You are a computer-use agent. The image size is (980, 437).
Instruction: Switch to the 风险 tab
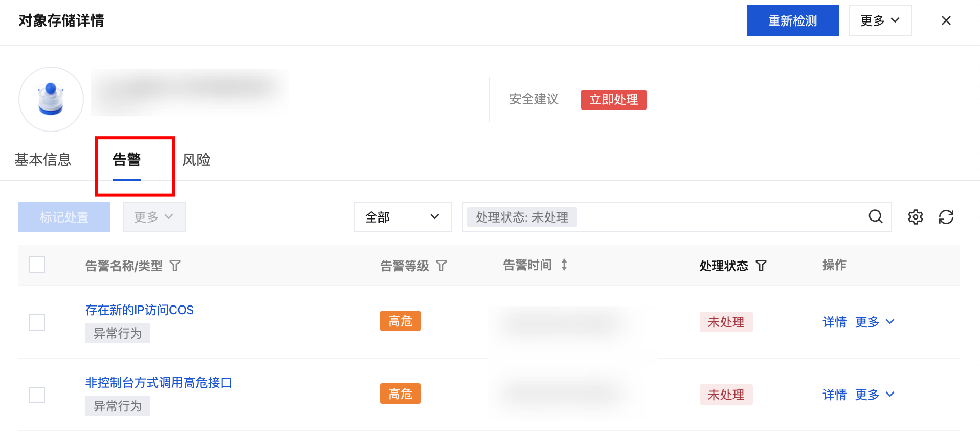pyautogui.click(x=196, y=160)
